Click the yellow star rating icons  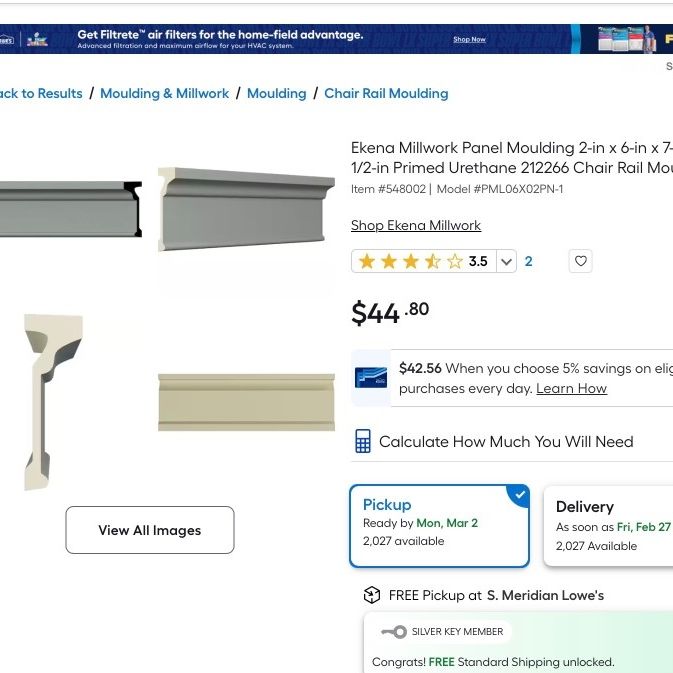[411, 261]
